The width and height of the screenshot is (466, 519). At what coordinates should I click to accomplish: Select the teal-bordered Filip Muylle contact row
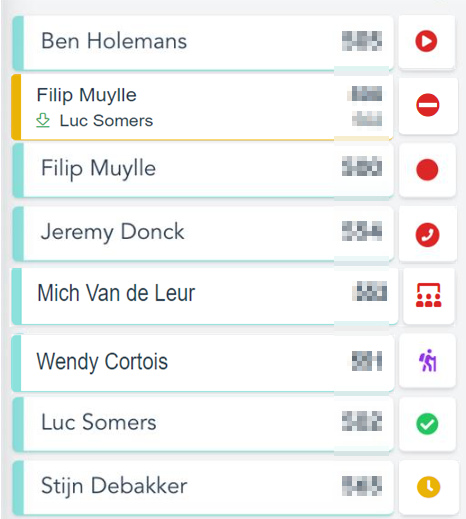click(x=203, y=170)
